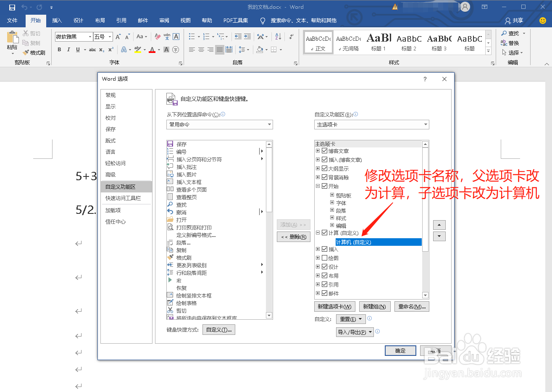552x392 pixels.
Task: Open the 自定义功能区 主选项卡 dropdown
Action: (372, 124)
